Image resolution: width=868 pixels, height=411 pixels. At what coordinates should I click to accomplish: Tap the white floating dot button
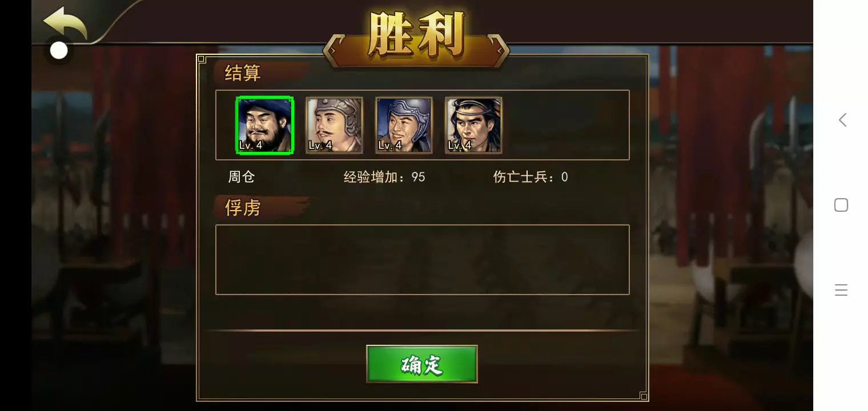[59, 51]
